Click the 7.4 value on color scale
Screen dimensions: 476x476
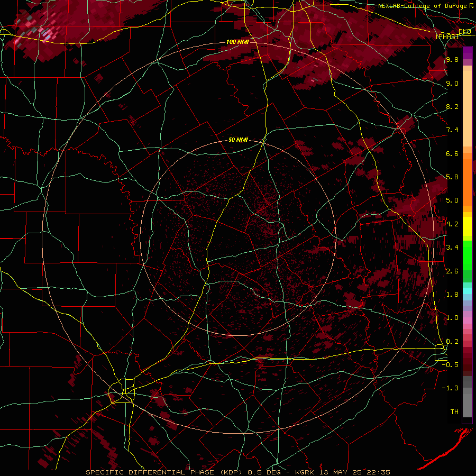click(x=452, y=130)
